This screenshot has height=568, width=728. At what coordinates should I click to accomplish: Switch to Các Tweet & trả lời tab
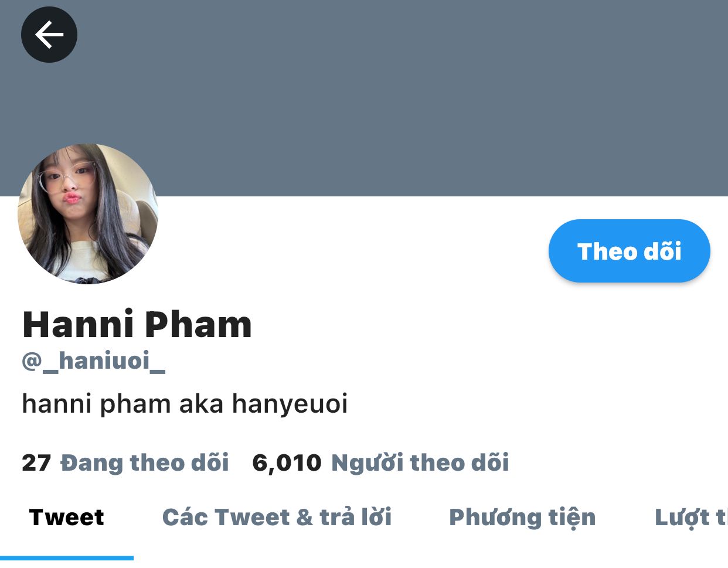point(277,518)
